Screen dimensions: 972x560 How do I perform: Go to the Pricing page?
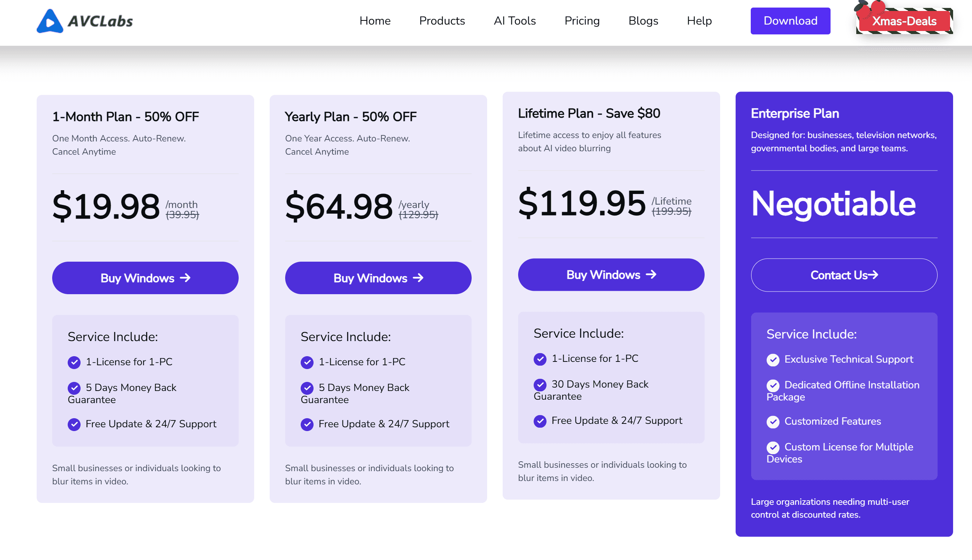[582, 21]
